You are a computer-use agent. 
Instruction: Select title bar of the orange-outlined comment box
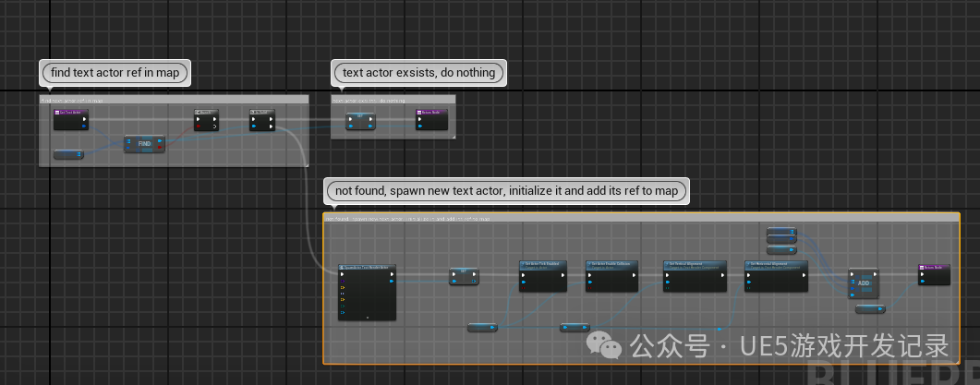(x=641, y=219)
